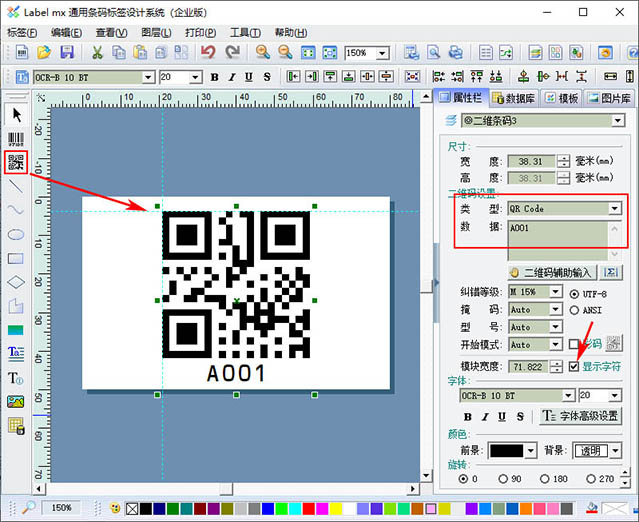Set rotation to 90 degrees

coord(503,479)
